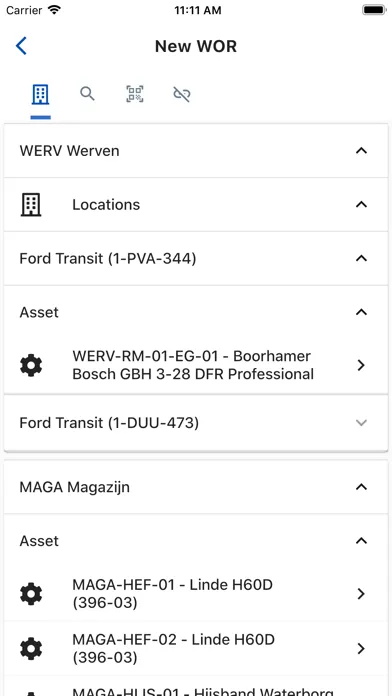
Task: Open WERV-RM-01-EG-01 Boorhamer Bosch asset
Action: (x=196, y=365)
